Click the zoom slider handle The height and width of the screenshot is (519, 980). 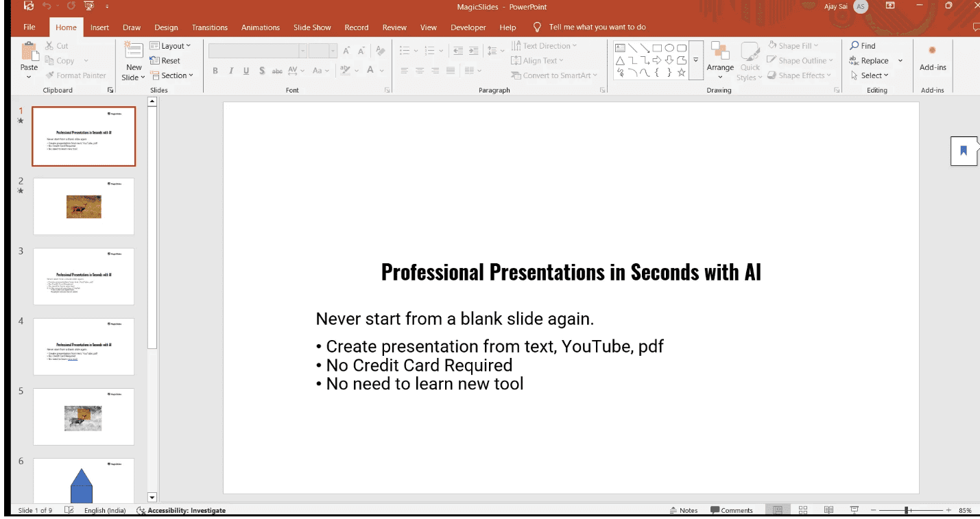pos(907,510)
